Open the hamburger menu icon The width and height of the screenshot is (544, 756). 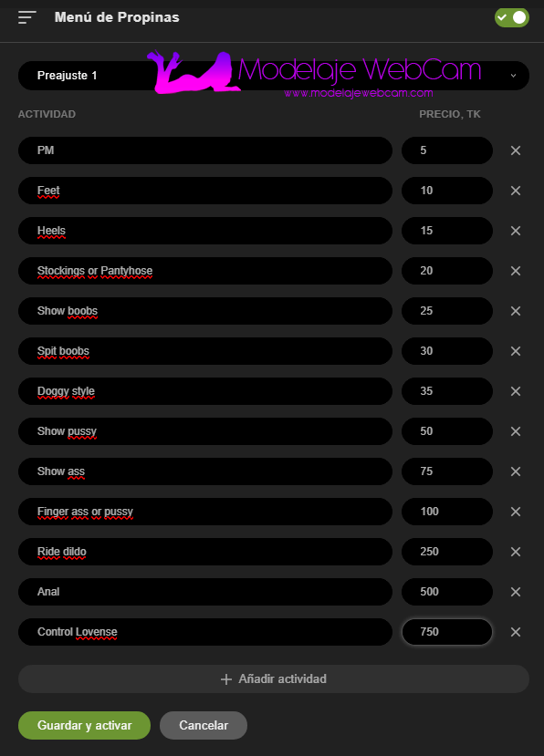(x=27, y=17)
